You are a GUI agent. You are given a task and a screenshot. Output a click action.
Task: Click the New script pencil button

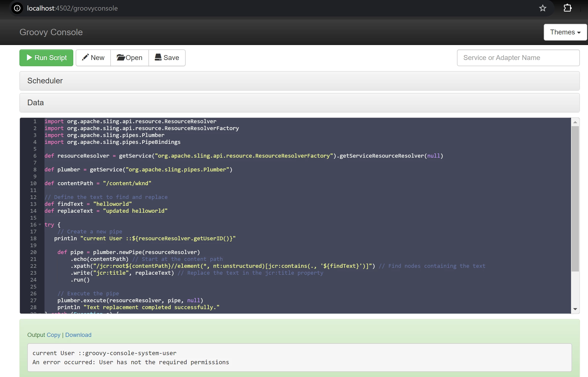[93, 58]
